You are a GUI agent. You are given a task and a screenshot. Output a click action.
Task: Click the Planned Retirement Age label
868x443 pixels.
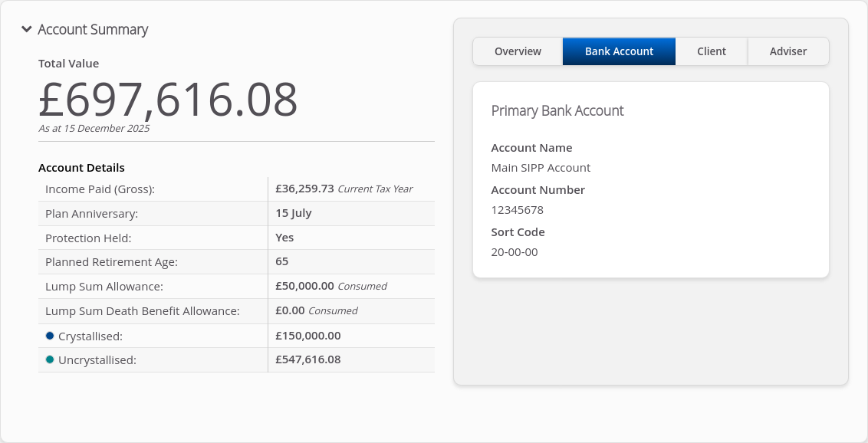click(x=112, y=262)
